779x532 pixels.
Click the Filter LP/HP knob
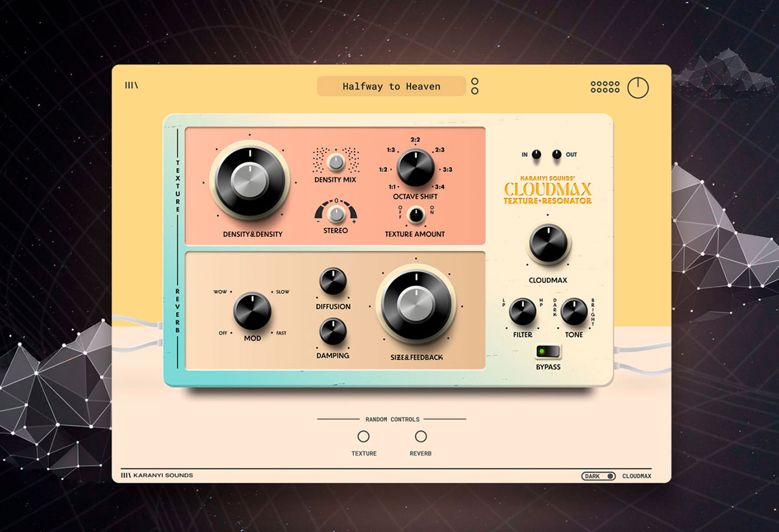pos(523,312)
